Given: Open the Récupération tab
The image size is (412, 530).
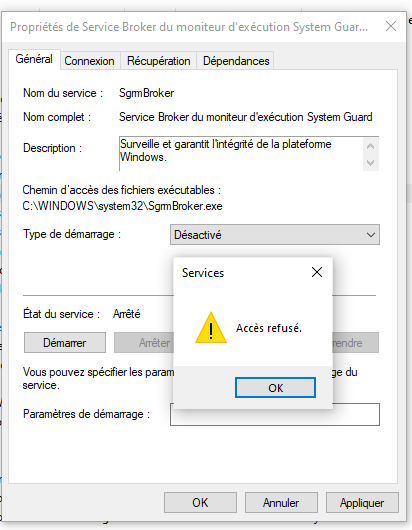Looking at the screenshot, I should (x=159, y=61).
